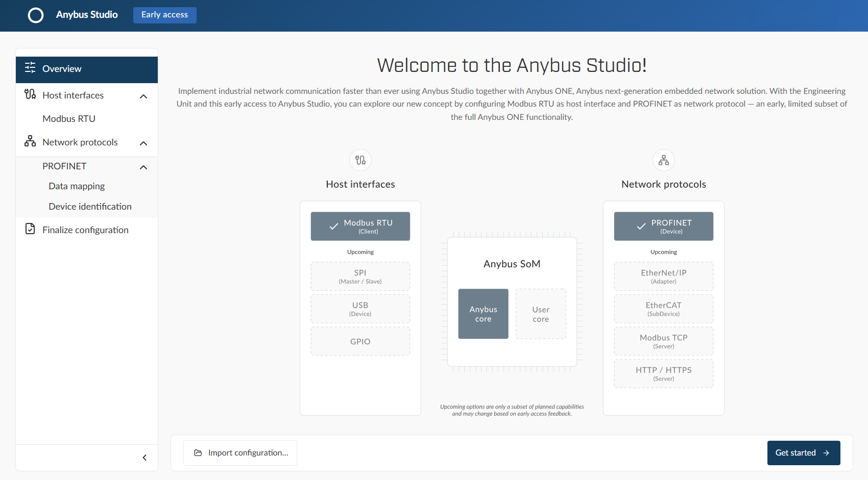Click the Overview sliders icon in sidebar
This screenshot has width=868, height=480.
click(30, 68)
